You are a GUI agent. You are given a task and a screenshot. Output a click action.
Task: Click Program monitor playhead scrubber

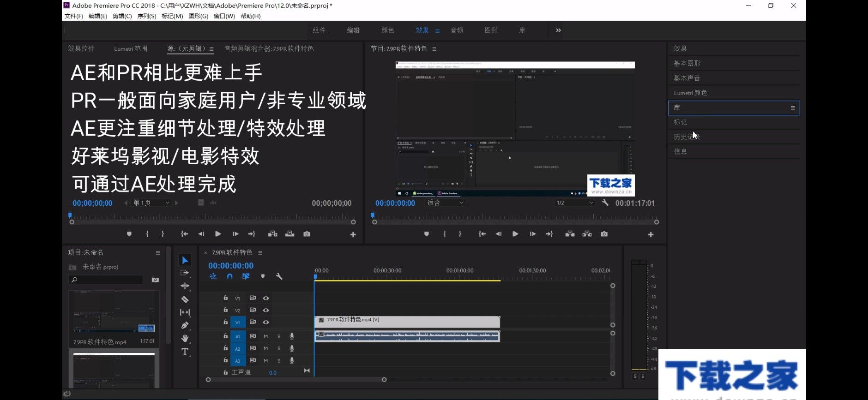point(373,215)
